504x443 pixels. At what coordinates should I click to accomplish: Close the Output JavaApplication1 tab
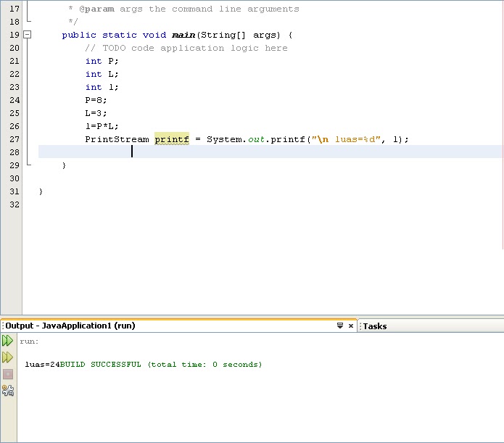click(x=351, y=326)
